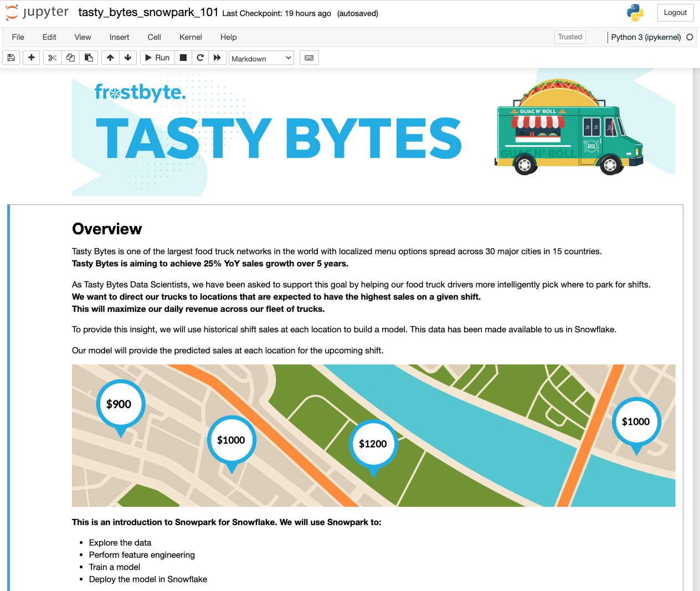Click the Logout button

pos(675,13)
